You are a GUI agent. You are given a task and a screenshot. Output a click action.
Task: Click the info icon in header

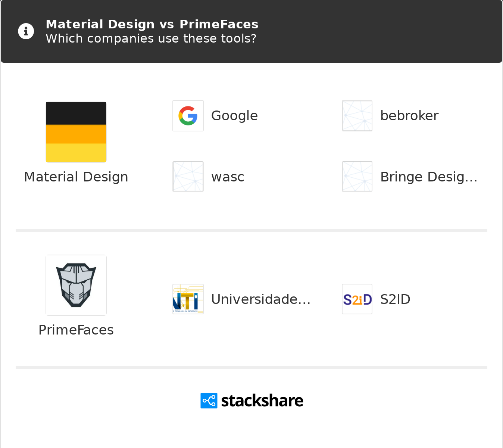(x=26, y=31)
